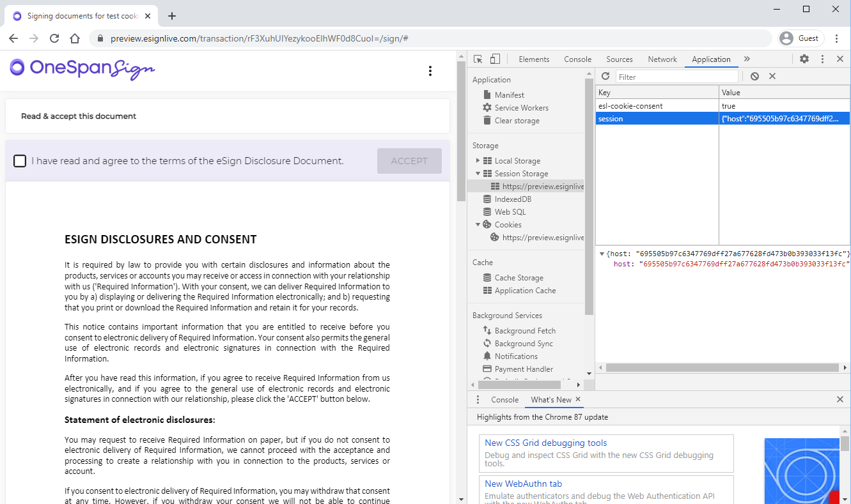The height and width of the screenshot is (504, 851).
Task: Select the Application tab
Action: pyautogui.click(x=711, y=59)
